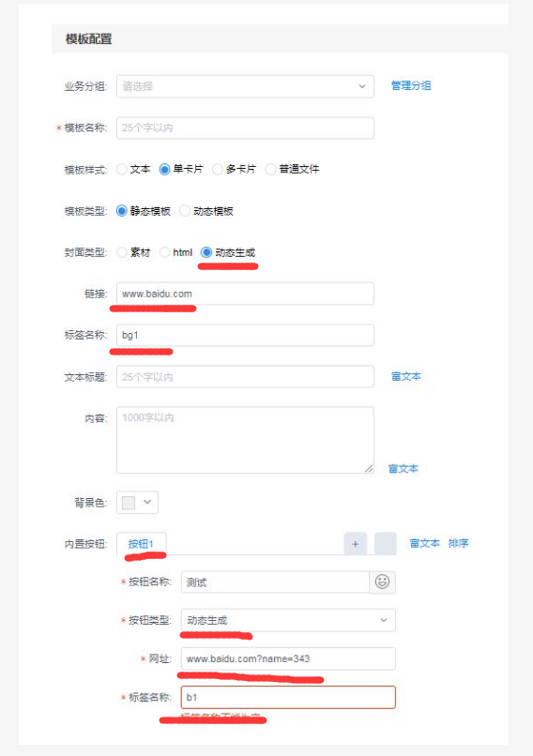Open 富文本 link beside 文本标题

(406, 376)
